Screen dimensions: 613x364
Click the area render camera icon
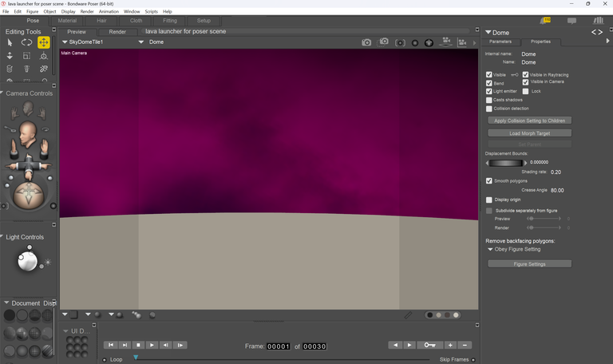[x=383, y=42]
